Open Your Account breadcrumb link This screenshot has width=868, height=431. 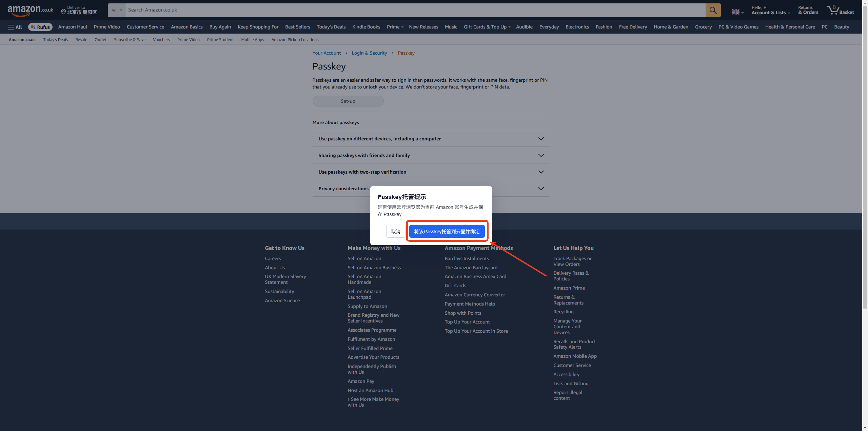pos(327,53)
